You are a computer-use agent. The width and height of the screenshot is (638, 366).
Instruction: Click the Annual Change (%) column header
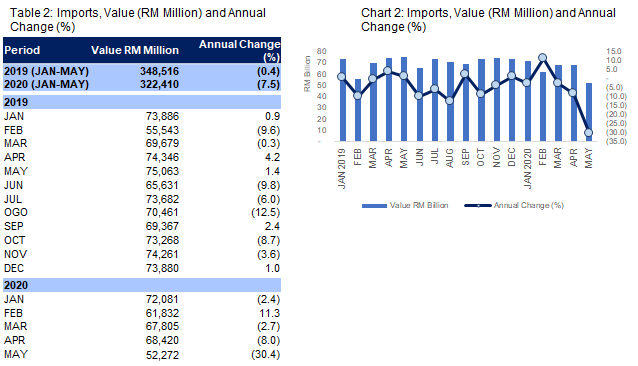[x=240, y=50]
